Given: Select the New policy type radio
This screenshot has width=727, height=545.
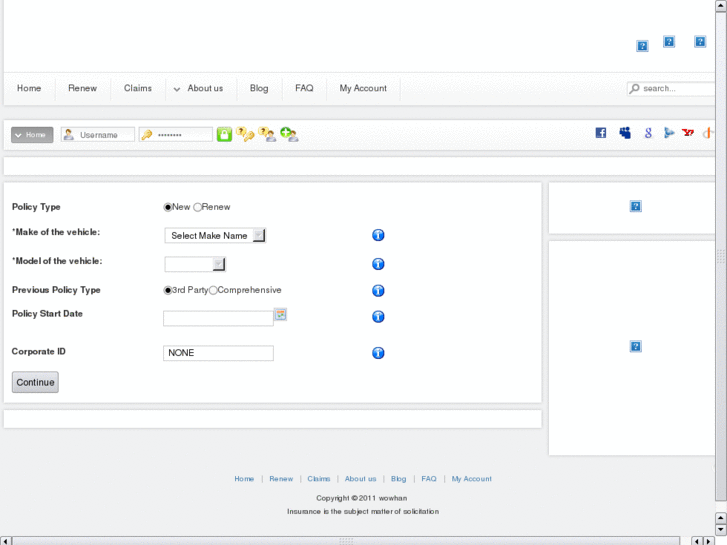Looking at the screenshot, I should (x=168, y=207).
